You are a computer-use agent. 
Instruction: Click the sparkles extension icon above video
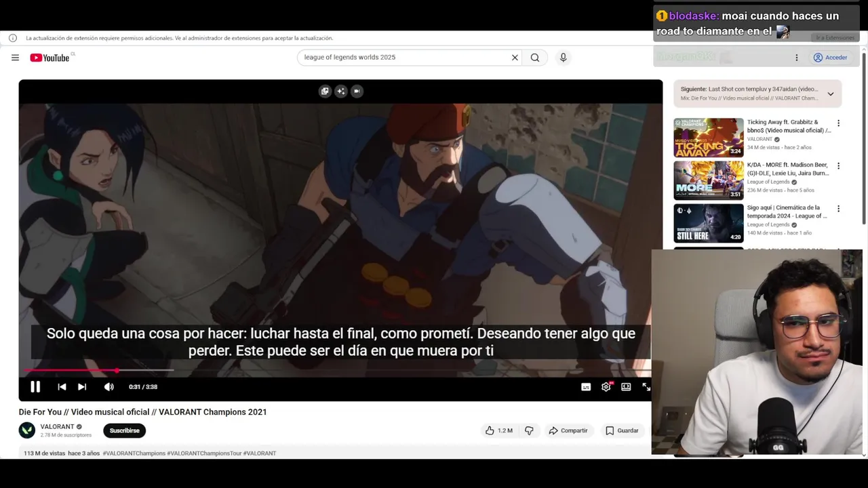click(341, 91)
